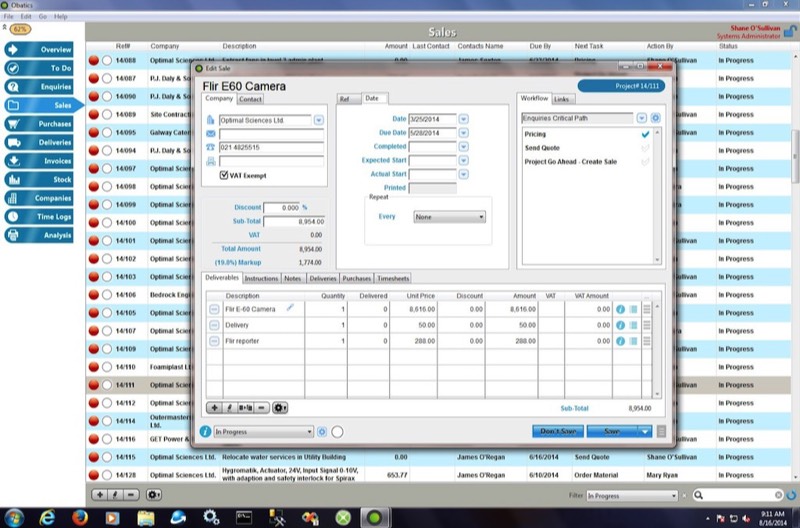Click the workflow settings gear icon
800x528 pixels.
coord(656,118)
